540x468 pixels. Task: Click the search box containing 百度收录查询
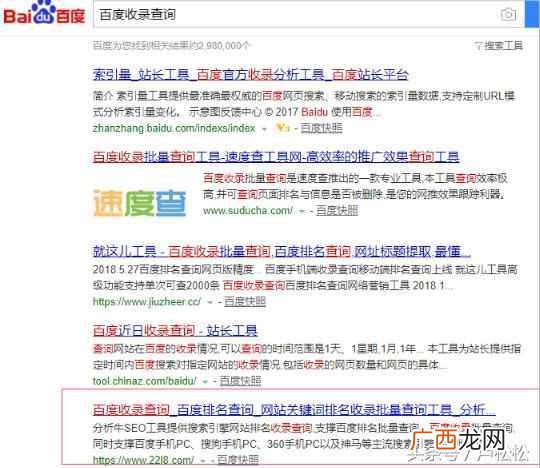click(308, 14)
